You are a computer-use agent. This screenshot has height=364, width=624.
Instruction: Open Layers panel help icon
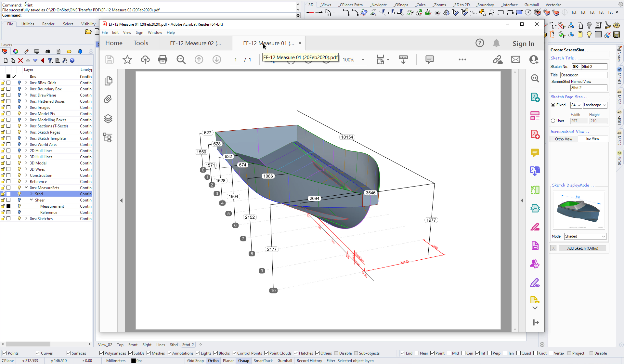click(x=72, y=60)
